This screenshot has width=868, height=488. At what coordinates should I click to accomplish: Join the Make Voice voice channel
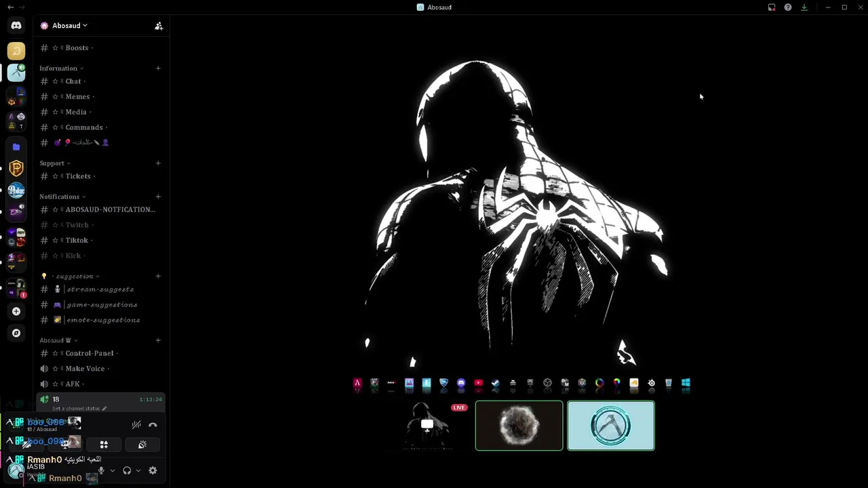click(100, 369)
